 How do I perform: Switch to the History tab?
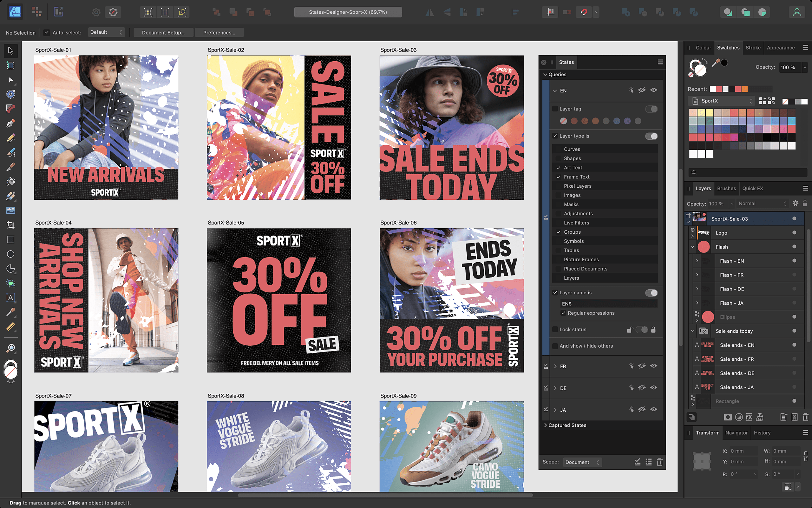pos(762,433)
